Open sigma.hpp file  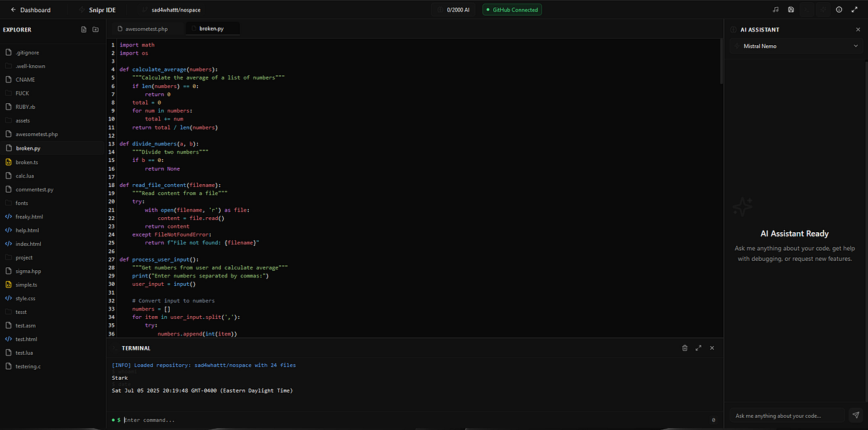coord(53,271)
